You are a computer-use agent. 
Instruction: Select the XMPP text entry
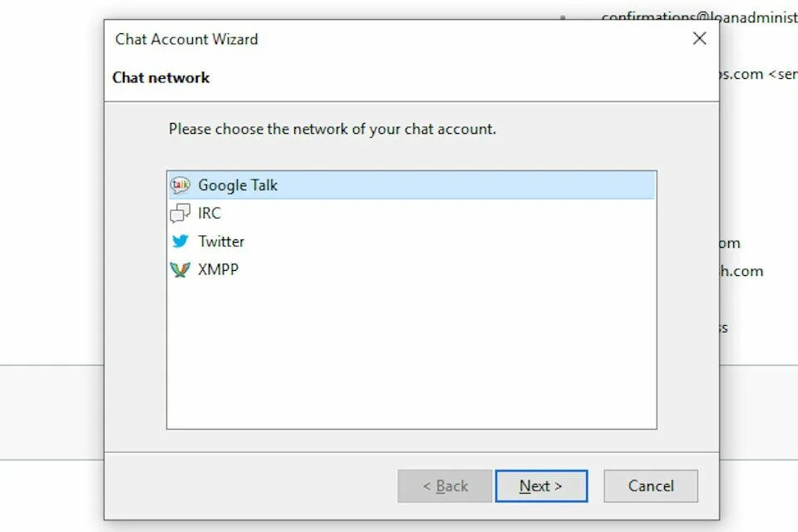coord(219,269)
